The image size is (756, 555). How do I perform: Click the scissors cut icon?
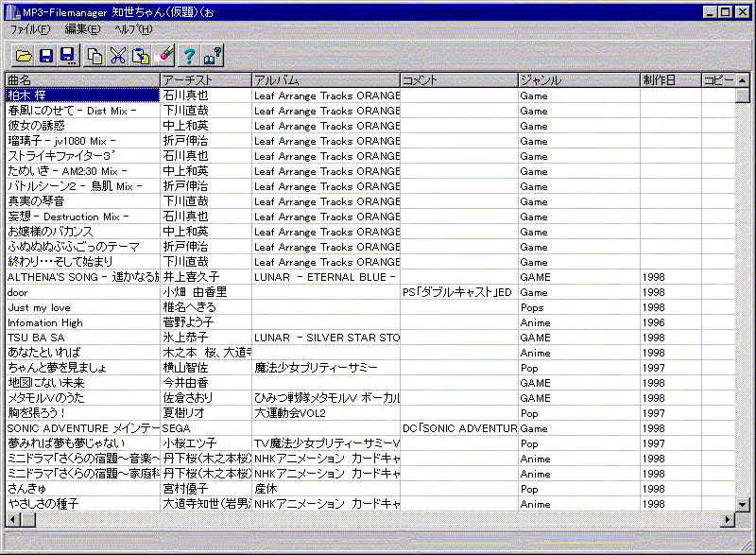coord(117,56)
